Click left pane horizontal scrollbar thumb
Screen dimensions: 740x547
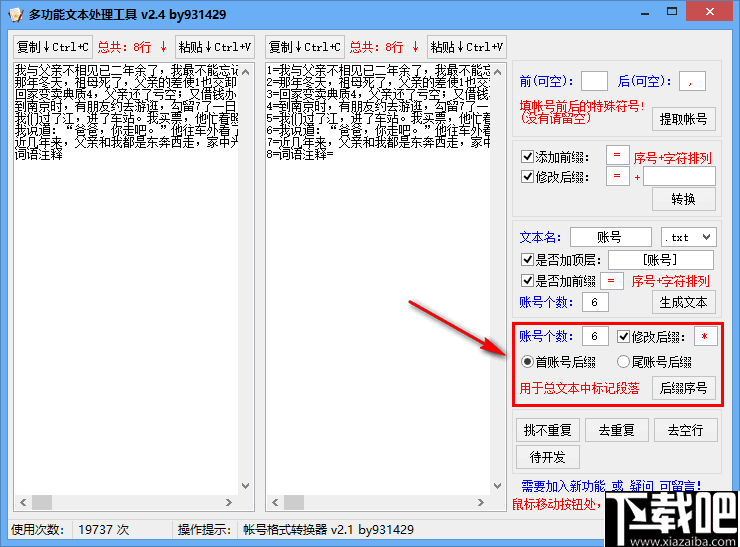pyautogui.click(x=42, y=502)
